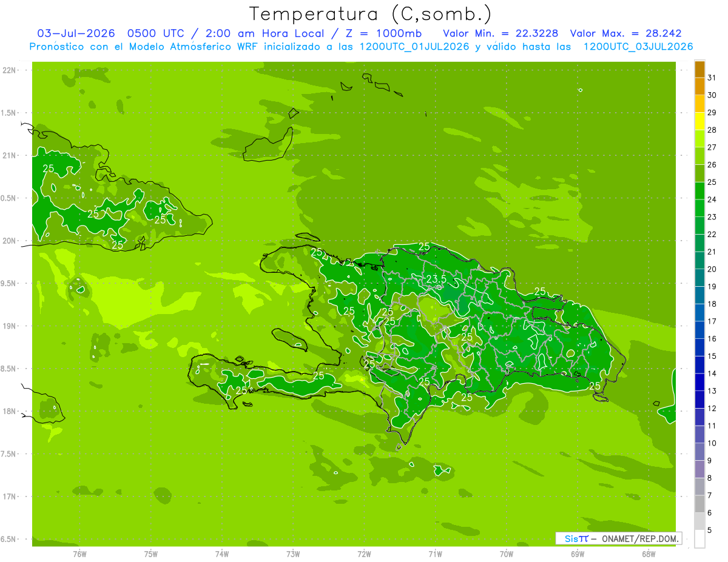Image resolution: width=728 pixels, height=562 pixels.
Task: Click the '69W' longitude axis label
Action: (578, 554)
